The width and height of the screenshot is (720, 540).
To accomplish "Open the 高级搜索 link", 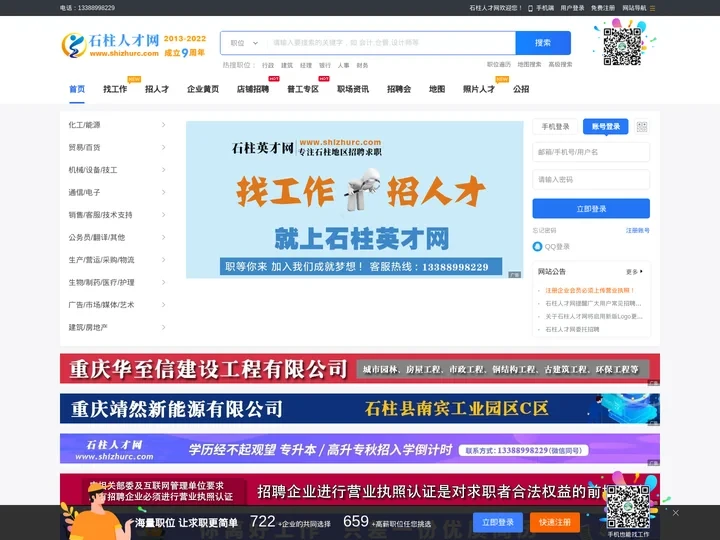I will point(560,64).
